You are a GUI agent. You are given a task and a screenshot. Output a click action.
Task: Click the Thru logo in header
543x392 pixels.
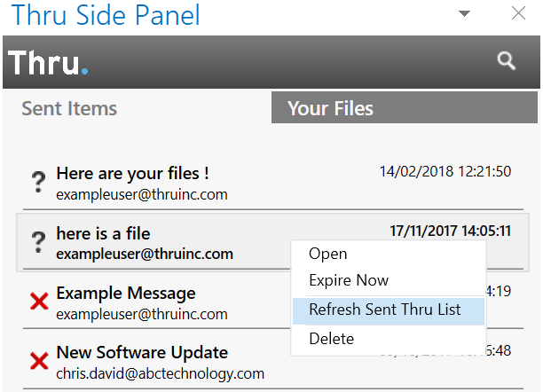[x=48, y=63]
